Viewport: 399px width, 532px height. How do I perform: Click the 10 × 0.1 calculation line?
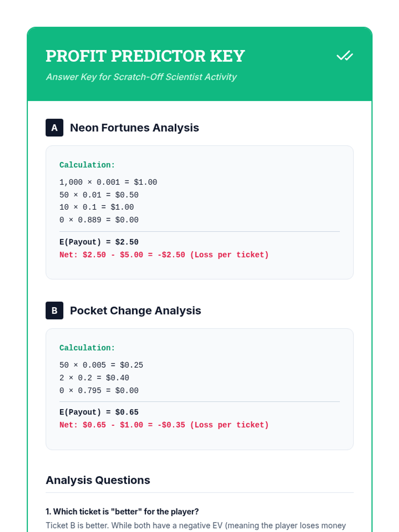click(x=96, y=207)
